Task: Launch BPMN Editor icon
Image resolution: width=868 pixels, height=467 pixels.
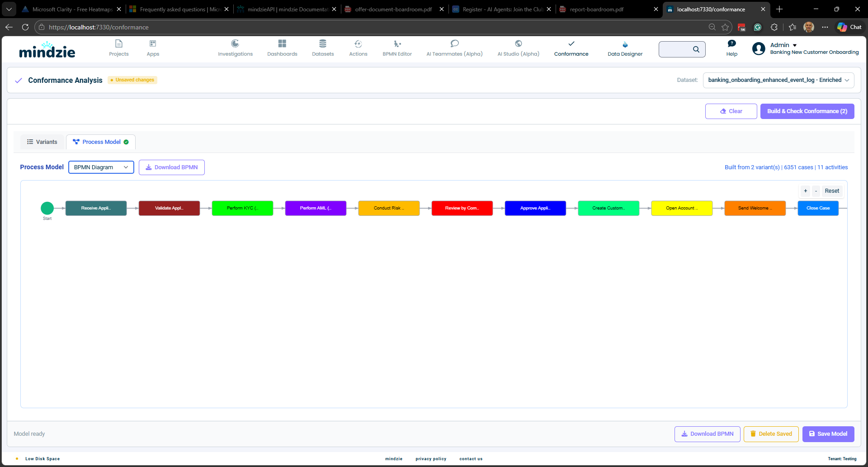Action: [397, 43]
